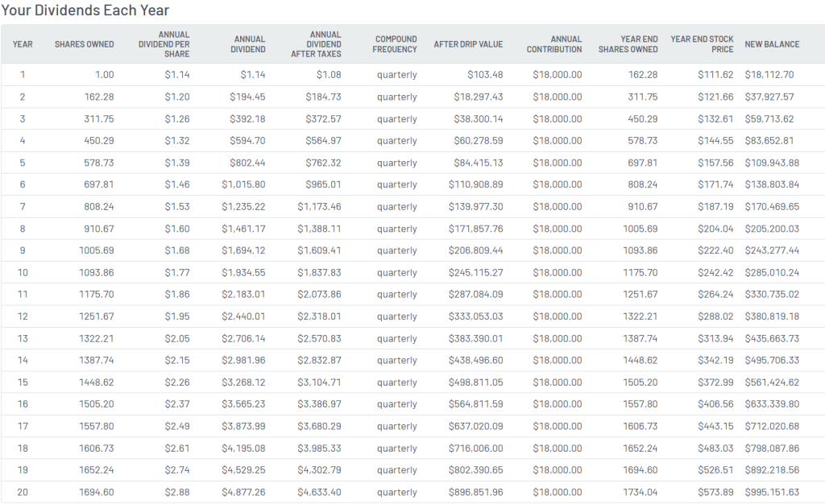This screenshot has width=825, height=504.
Task: Select annual dividend $2,440.01
Action: coord(243,316)
